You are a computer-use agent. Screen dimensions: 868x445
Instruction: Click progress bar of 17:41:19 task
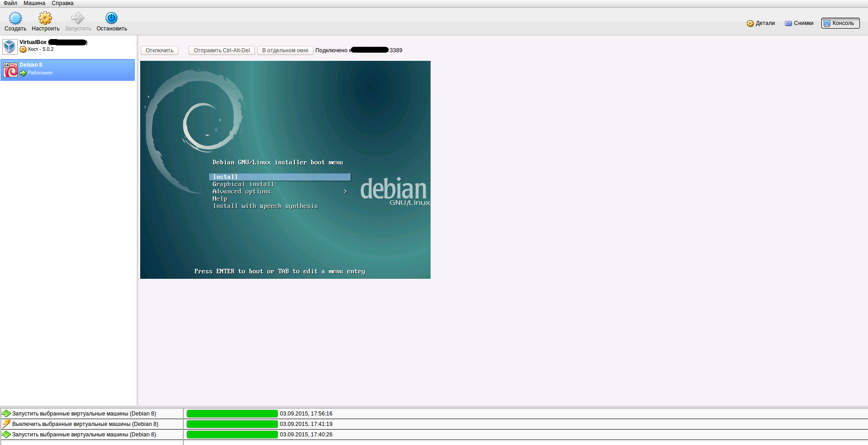[x=232, y=424]
